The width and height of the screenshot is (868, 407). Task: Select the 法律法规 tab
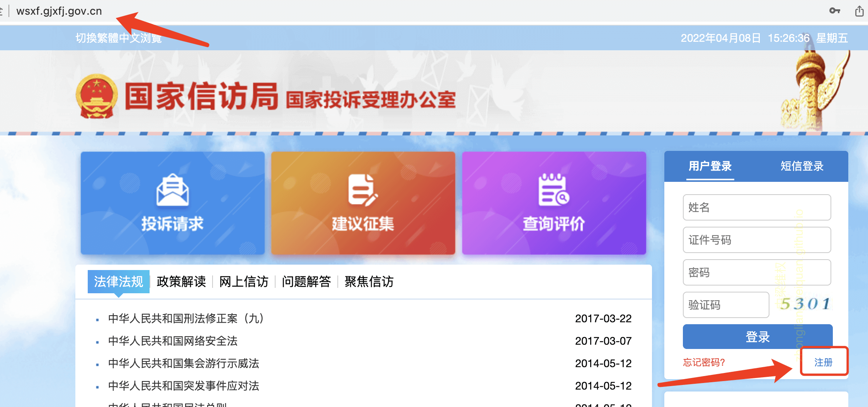119,282
